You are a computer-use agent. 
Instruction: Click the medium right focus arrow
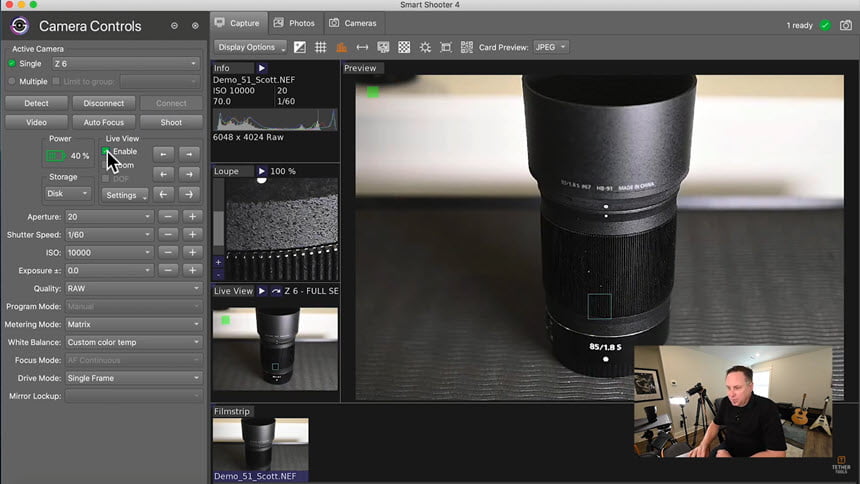[x=189, y=175]
